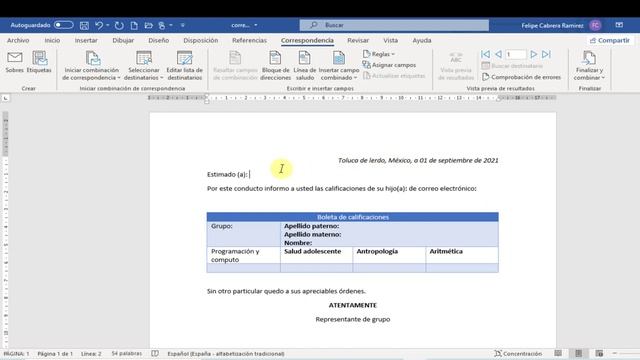Click the Redo icon
Image resolution: width=640 pixels, height=360 pixels.
(119, 25)
